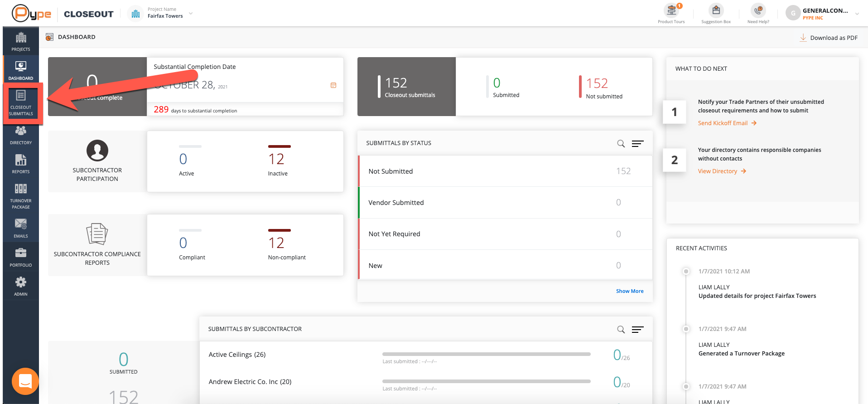868x404 pixels.
Task: Open 'Generated a Turnover Package' activity
Action: (741, 353)
